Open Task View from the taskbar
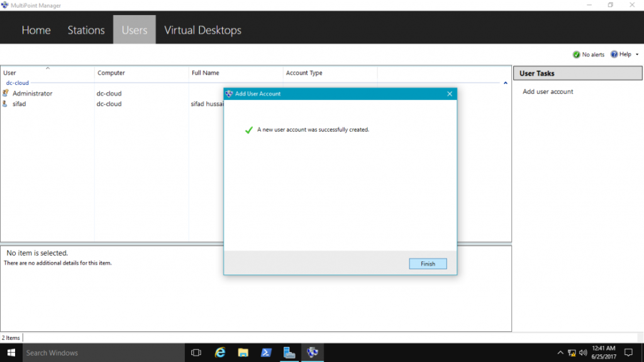This screenshot has height=362, width=644. click(196, 353)
